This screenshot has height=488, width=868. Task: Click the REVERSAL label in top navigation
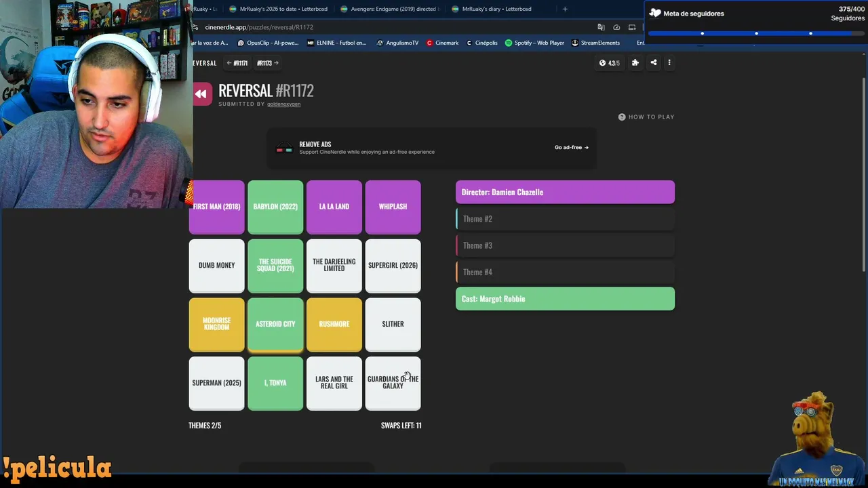(205, 63)
